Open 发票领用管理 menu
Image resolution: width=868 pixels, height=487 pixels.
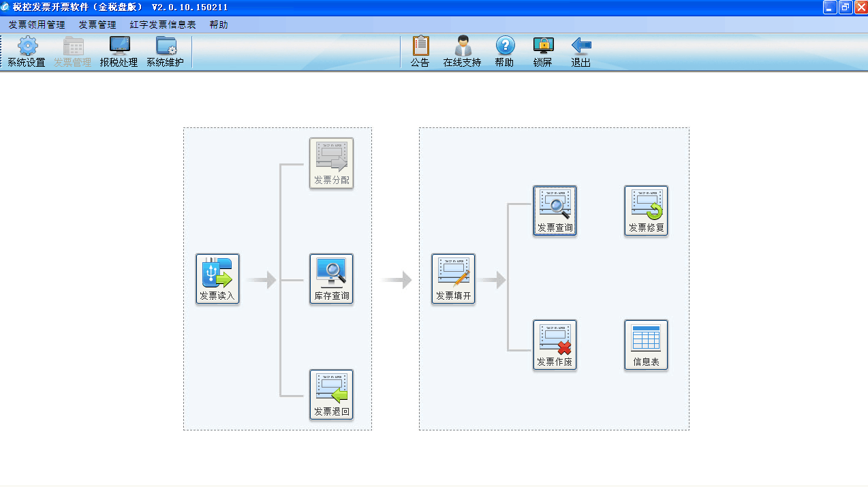click(37, 25)
